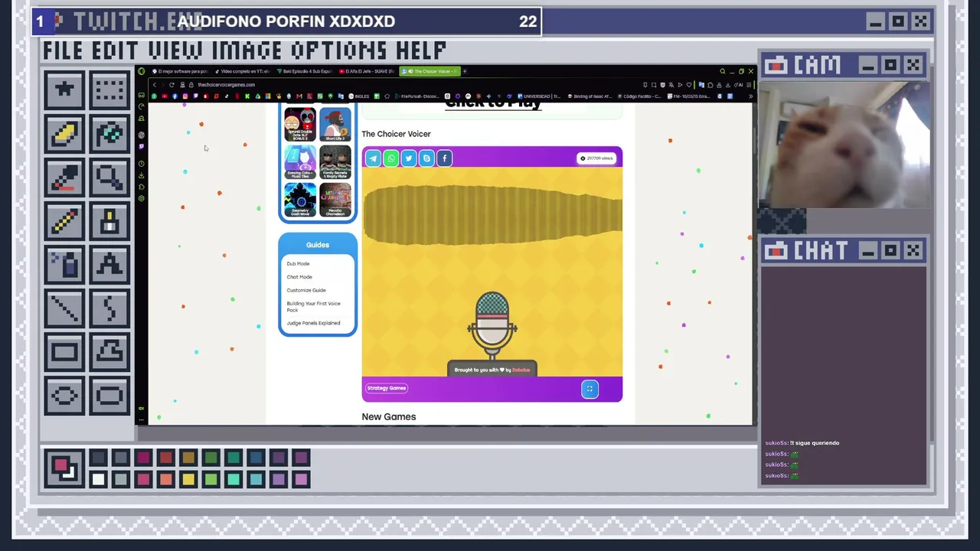The image size is (980, 551).
Task: Select the eyedropper color picker tool
Action: [x=64, y=179]
